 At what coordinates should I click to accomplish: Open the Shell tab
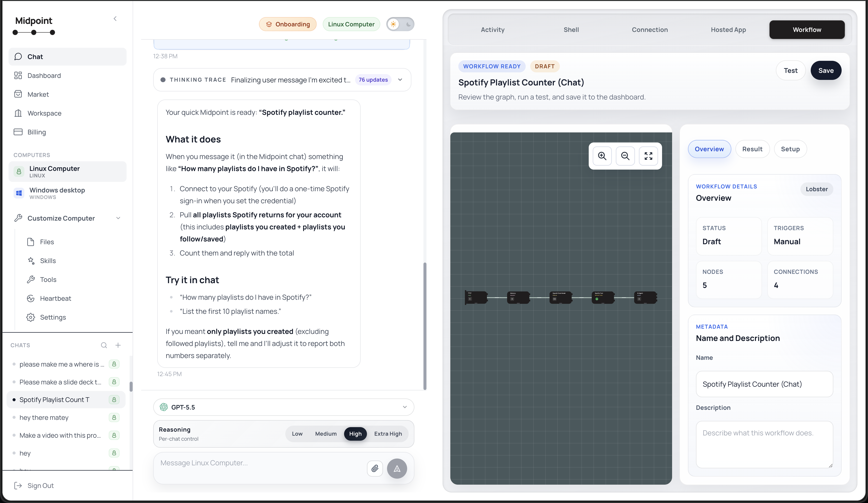tap(571, 30)
